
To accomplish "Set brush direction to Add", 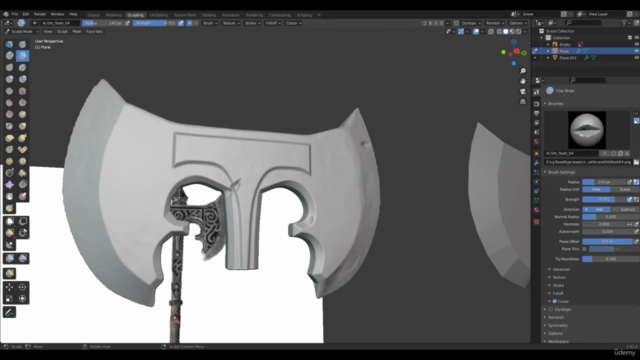I will coord(596,209).
